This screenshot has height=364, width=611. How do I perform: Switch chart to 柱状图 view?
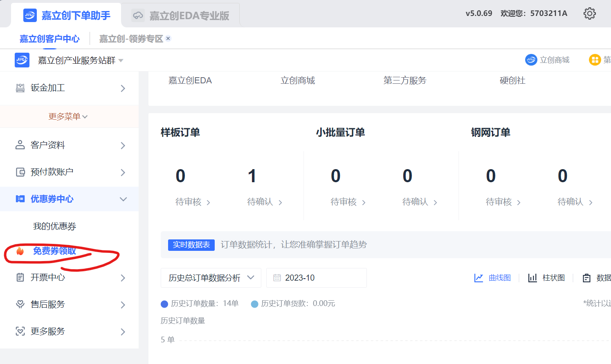(x=547, y=278)
